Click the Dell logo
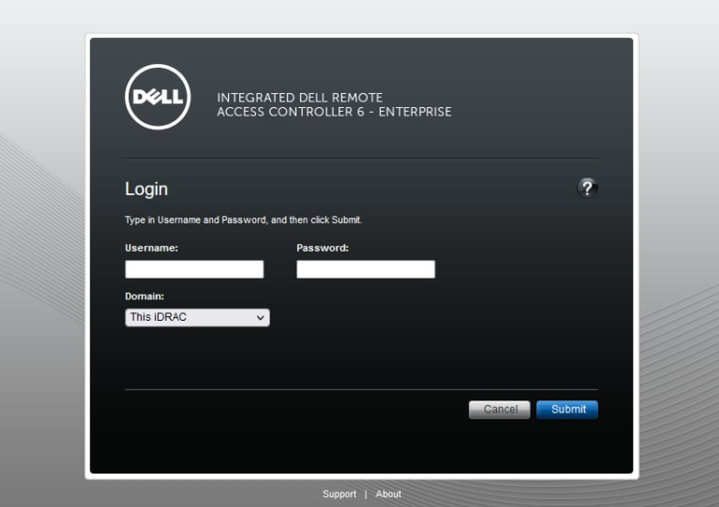 pos(158,97)
